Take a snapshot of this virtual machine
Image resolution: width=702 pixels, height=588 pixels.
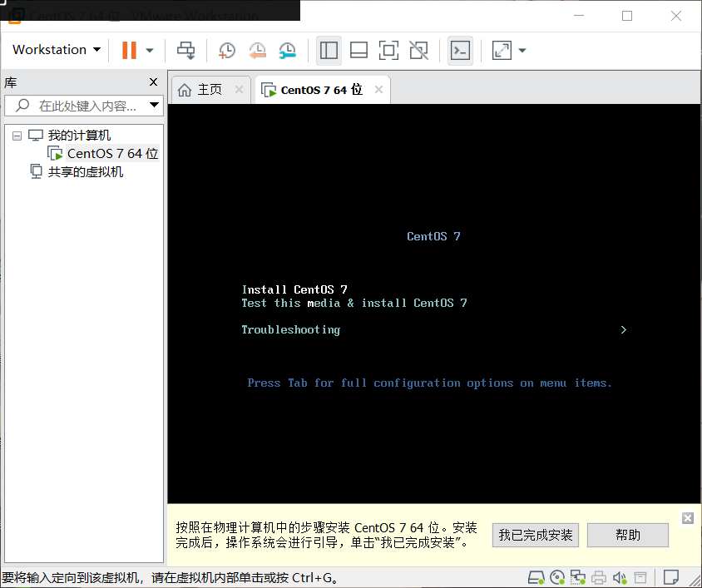click(x=226, y=50)
